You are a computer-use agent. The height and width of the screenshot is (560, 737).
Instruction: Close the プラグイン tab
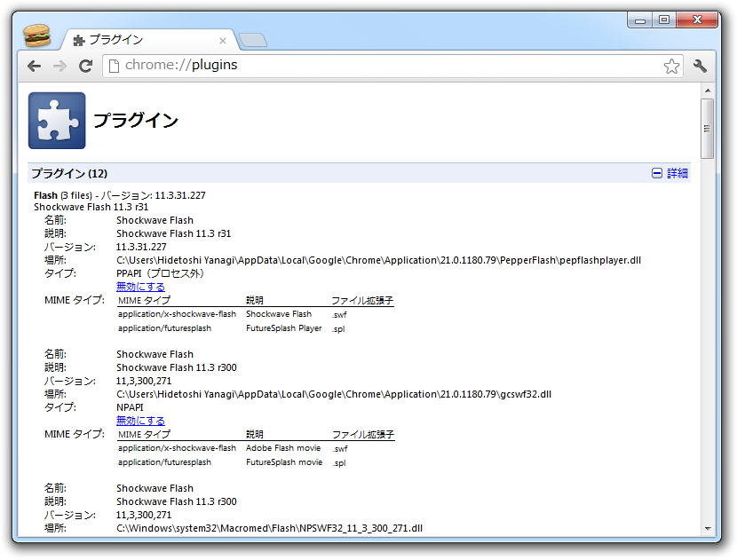pos(224,40)
